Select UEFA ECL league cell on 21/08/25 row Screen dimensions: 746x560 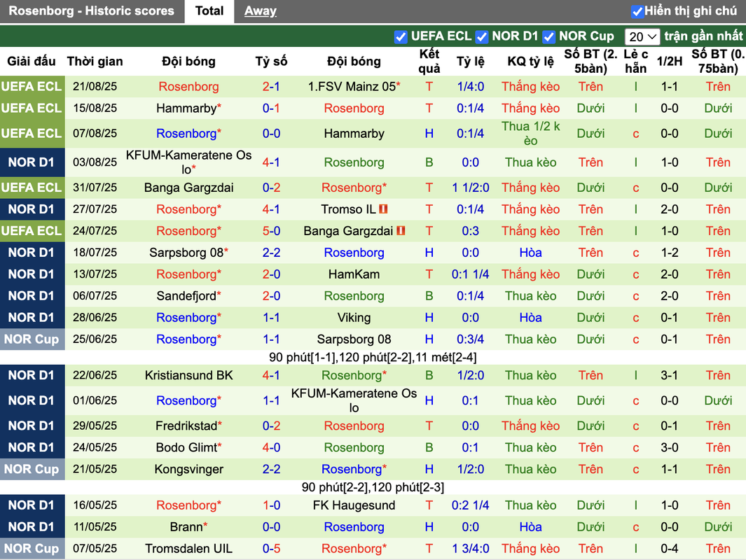coord(32,87)
